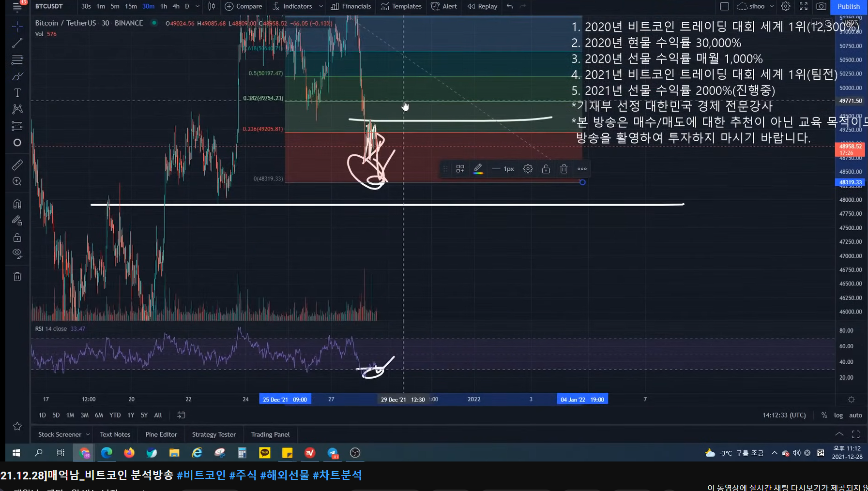The width and height of the screenshot is (868, 491).
Task: Select the crosshair cursor tool
Action: [17, 27]
